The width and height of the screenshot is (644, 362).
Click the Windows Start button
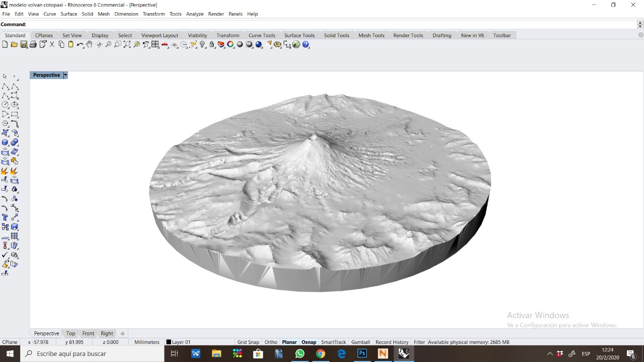point(10,354)
